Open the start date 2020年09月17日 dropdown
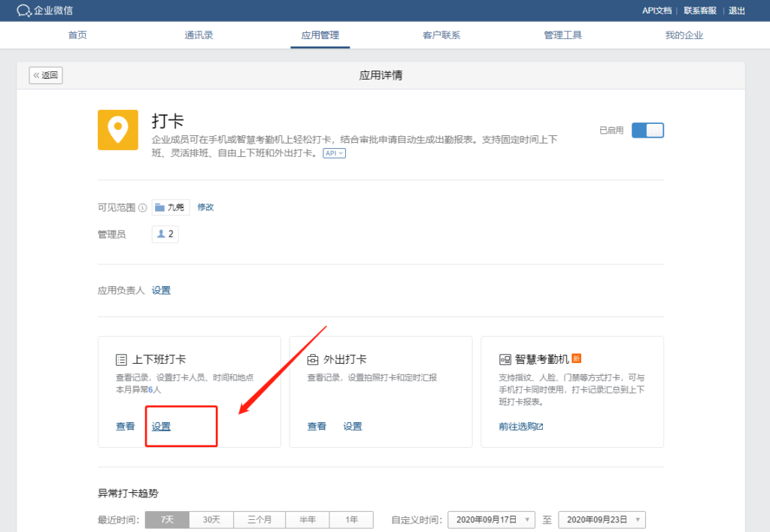Image resolution: width=770 pixels, height=532 pixels. point(491,519)
